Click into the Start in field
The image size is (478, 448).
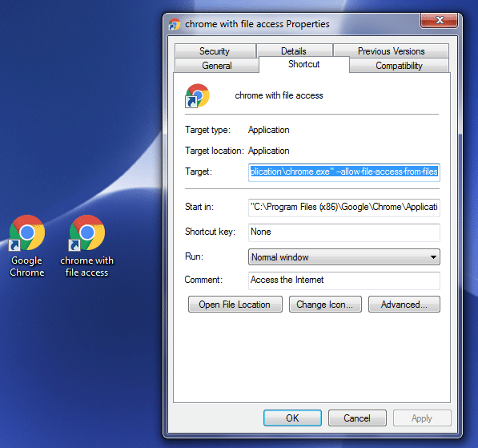click(x=343, y=208)
